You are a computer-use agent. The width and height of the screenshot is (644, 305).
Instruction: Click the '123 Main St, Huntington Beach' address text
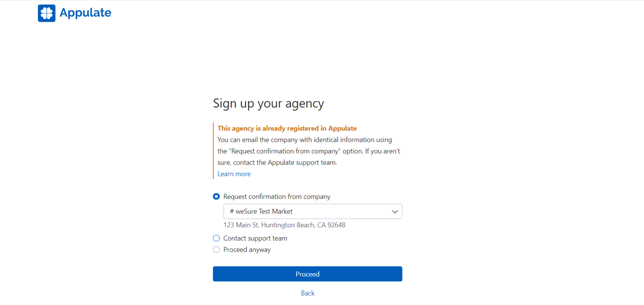coord(284,225)
